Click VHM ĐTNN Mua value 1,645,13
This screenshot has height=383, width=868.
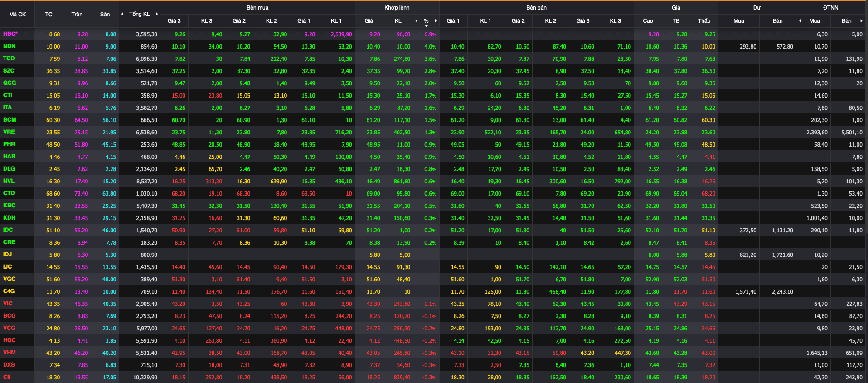click(x=817, y=353)
